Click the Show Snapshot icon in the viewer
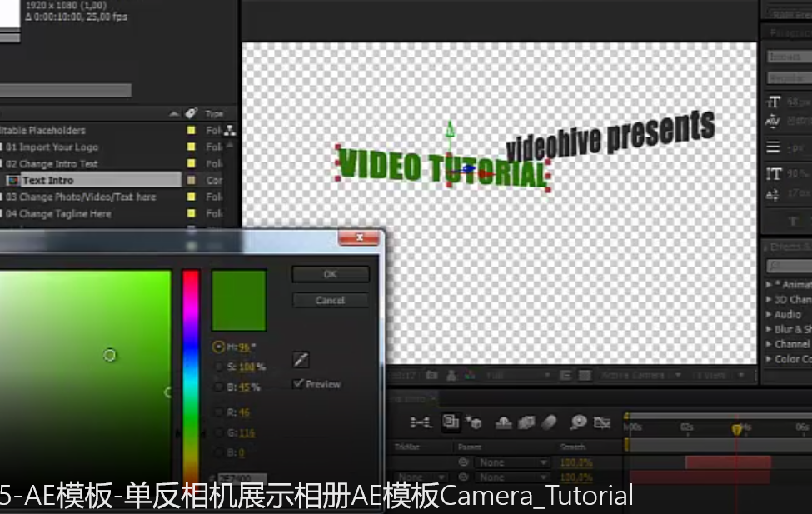Image resolution: width=812 pixels, height=514 pixels. [x=451, y=375]
